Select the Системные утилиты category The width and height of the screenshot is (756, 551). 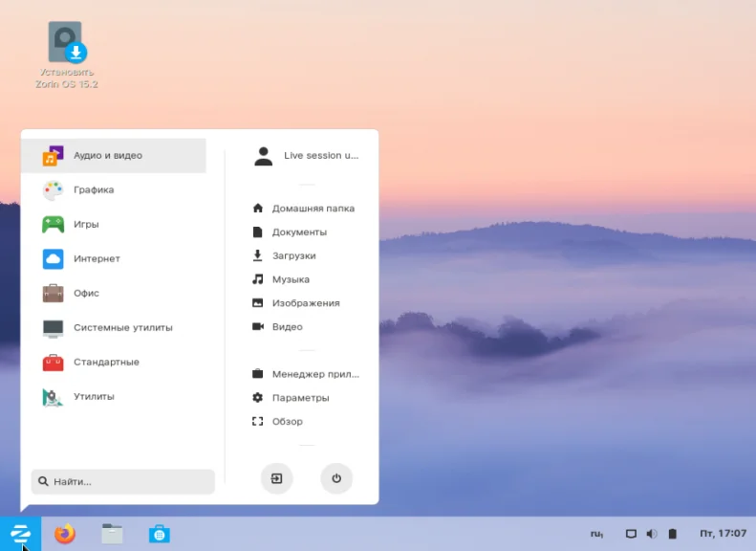tap(114, 327)
